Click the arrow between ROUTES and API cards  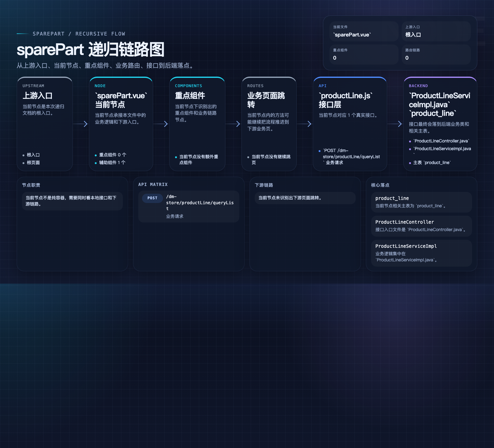point(305,124)
